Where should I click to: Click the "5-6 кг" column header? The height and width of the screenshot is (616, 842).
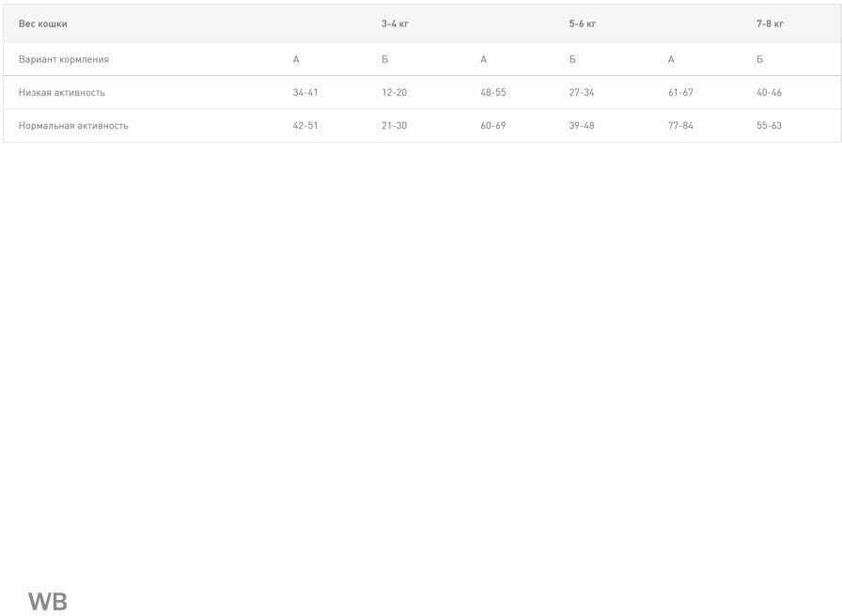tap(583, 24)
